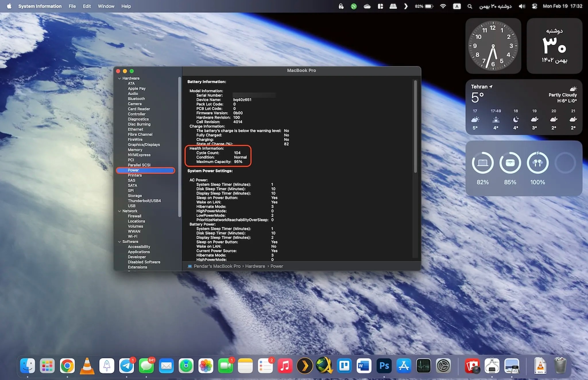The width and height of the screenshot is (588, 380).
Task: Switch input source via A icon
Action: pos(457,6)
